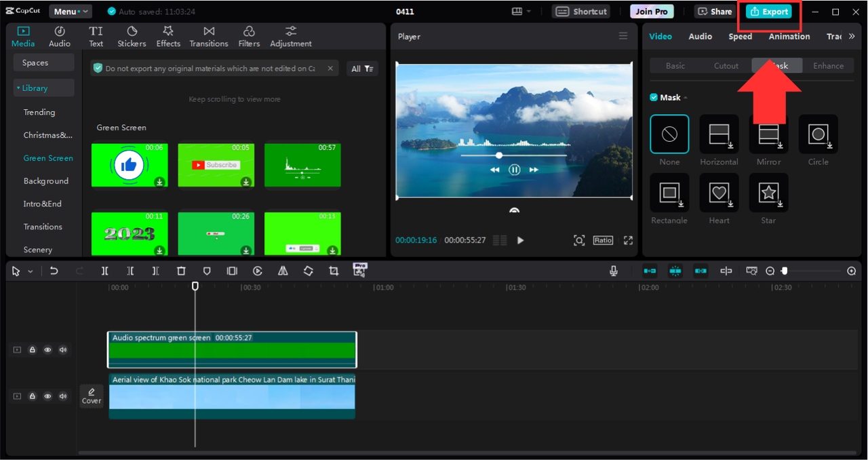Hide the Audio spectrum green screen track

[47, 350]
